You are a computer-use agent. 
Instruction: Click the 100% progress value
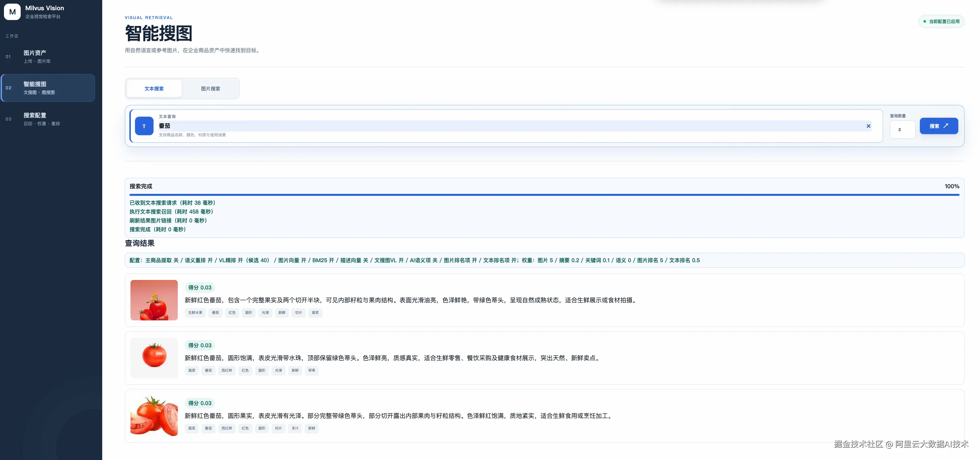tap(952, 186)
